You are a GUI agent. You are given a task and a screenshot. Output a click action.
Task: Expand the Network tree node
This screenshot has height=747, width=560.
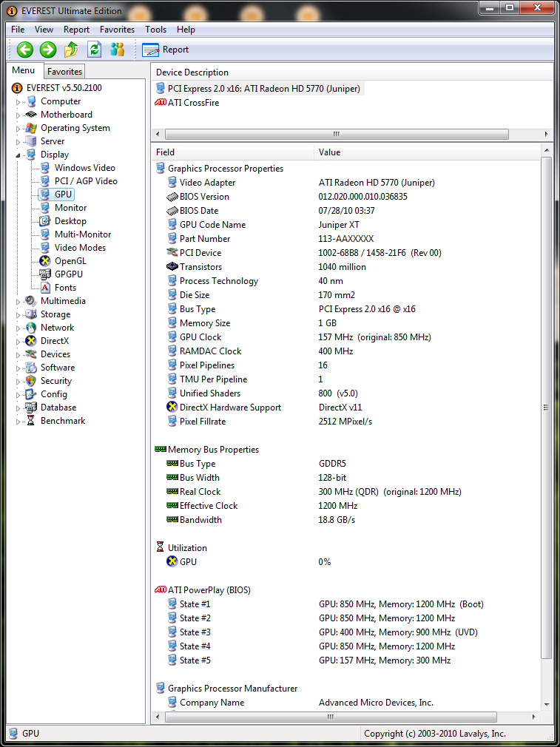pyautogui.click(x=18, y=328)
